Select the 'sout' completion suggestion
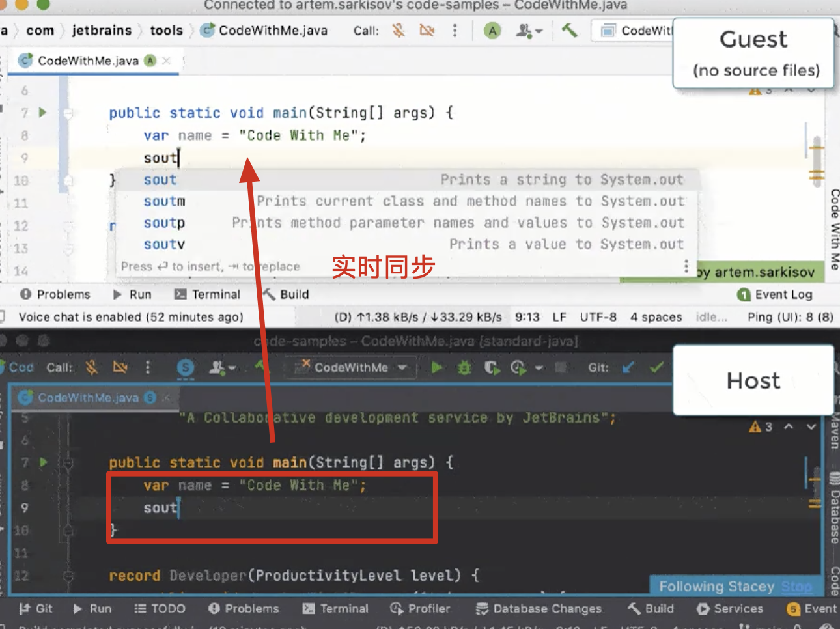The image size is (840, 629). (407, 180)
